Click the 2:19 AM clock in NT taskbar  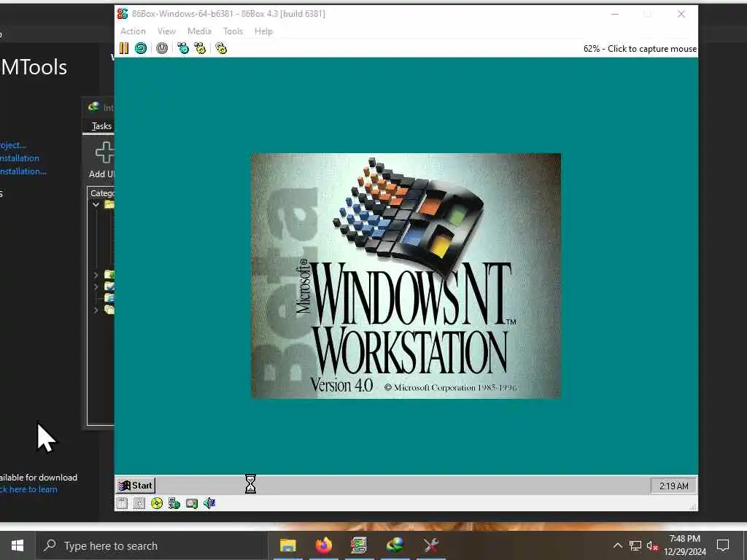673,486
